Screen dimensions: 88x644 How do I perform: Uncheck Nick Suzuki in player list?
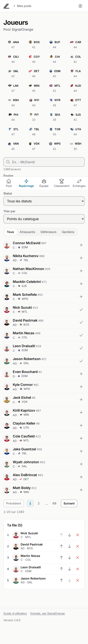click(x=81, y=310)
